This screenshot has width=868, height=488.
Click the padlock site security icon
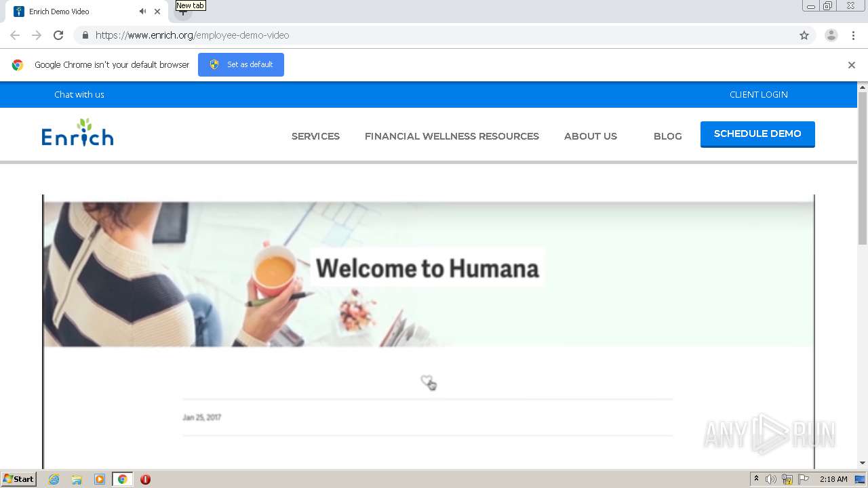click(85, 35)
